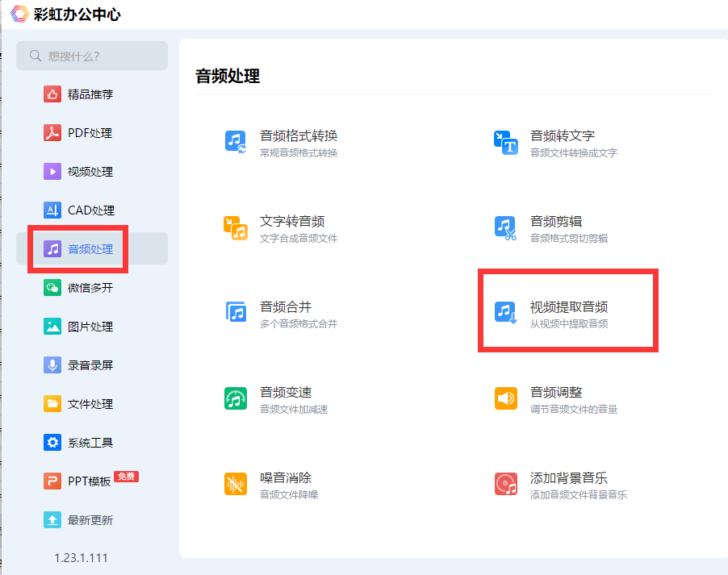Click description 音频文件加减速
728x575 pixels.
(294, 409)
